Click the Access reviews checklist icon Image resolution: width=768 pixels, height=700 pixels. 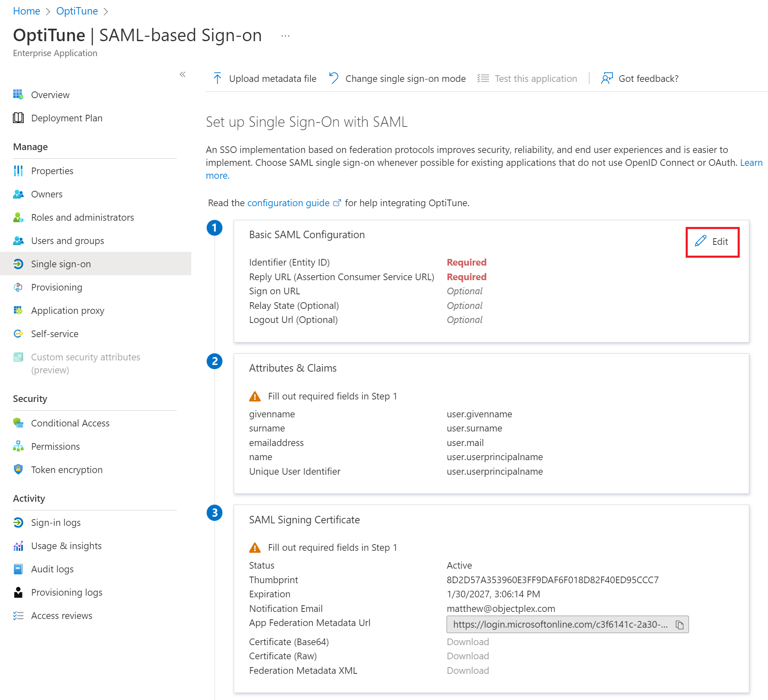18,615
